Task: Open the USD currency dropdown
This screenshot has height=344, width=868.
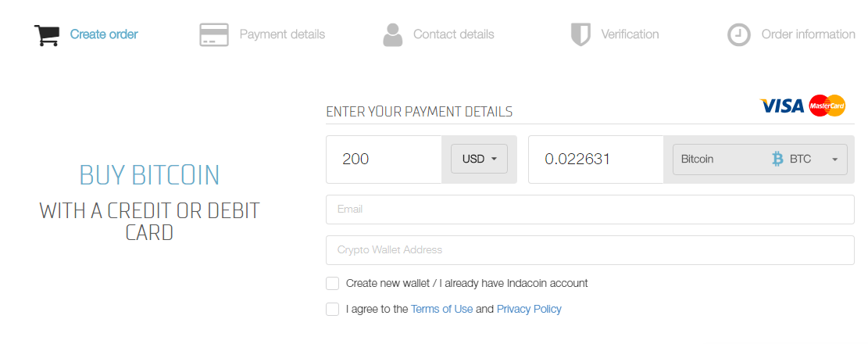Action: click(x=480, y=159)
